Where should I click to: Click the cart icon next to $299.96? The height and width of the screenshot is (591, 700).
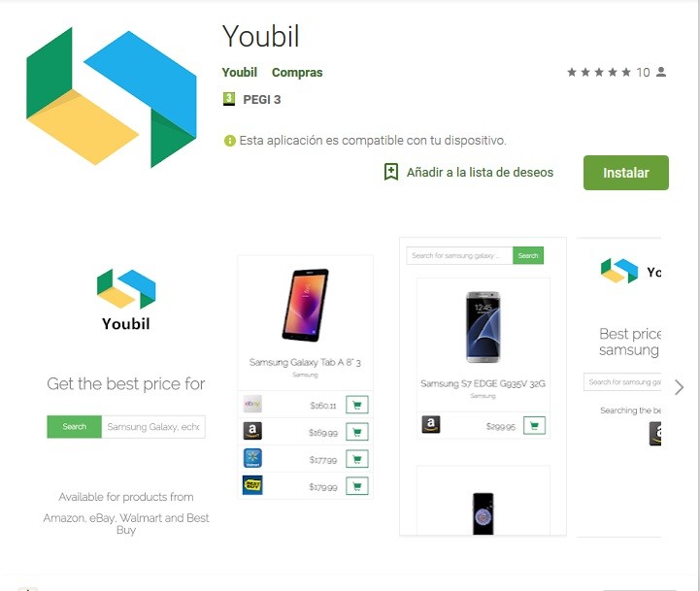[534, 425]
